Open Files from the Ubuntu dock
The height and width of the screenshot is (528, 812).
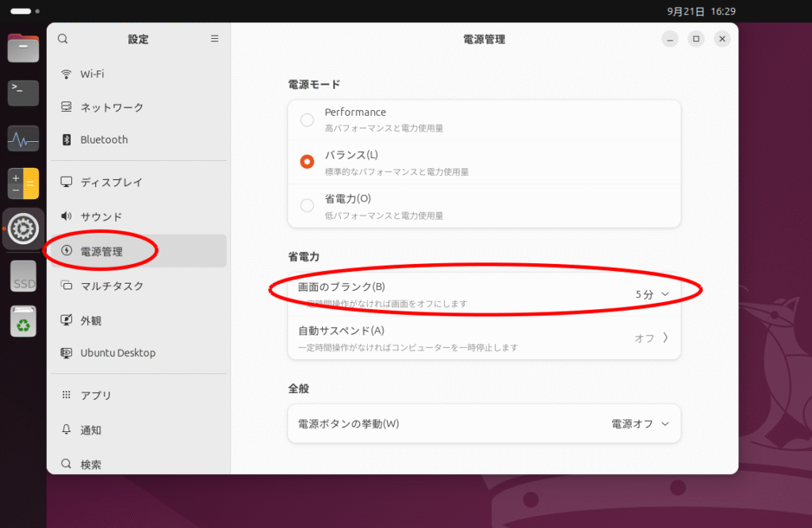click(x=23, y=48)
